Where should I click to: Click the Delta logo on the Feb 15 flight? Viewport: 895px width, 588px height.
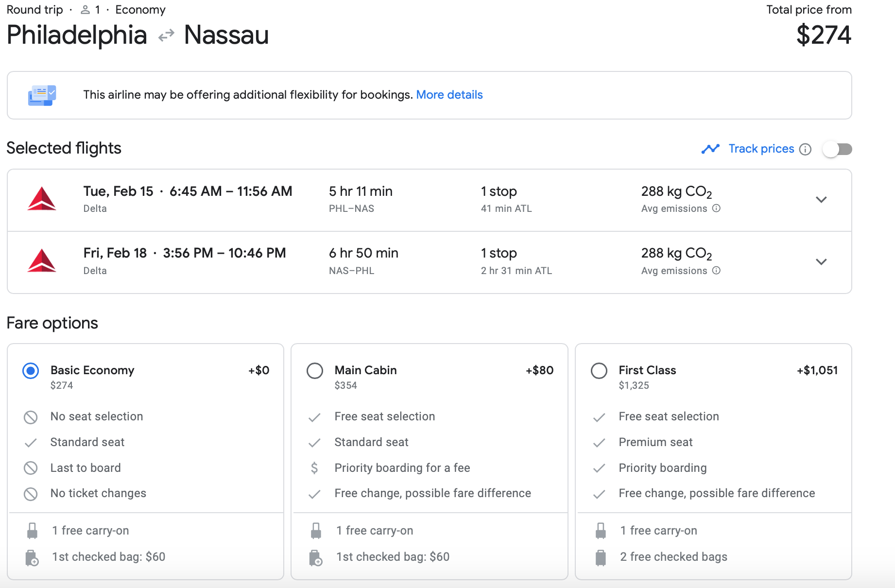(42, 199)
